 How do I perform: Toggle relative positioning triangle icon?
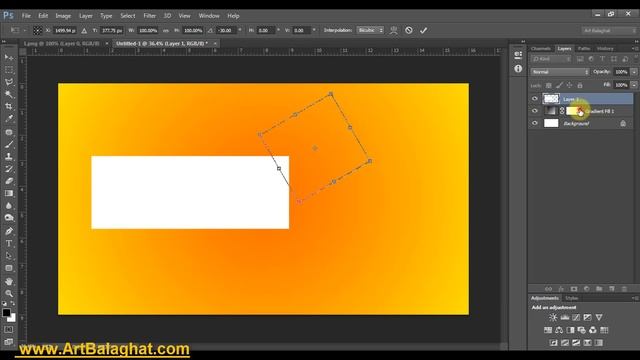pos(84,31)
